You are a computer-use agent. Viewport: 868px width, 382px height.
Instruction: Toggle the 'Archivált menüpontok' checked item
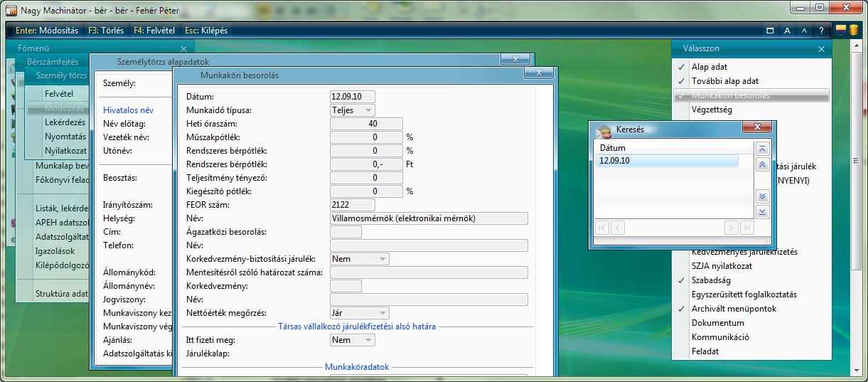click(x=734, y=309)
